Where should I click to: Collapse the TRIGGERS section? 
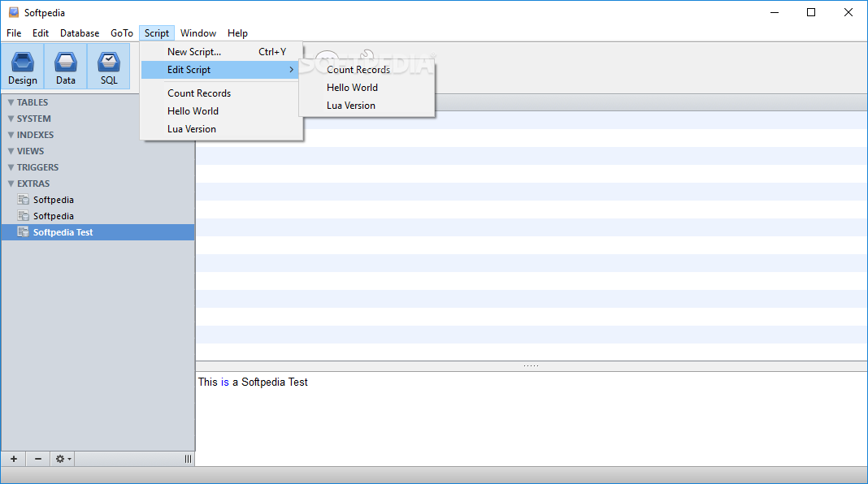click(11, 167)
